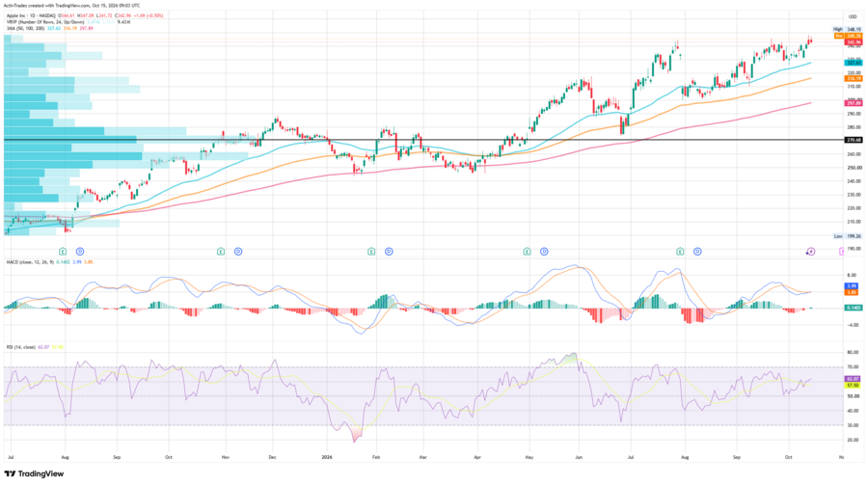Select the RSI (14, close) legend
868x485 pixels.
(x=21, y=347)
